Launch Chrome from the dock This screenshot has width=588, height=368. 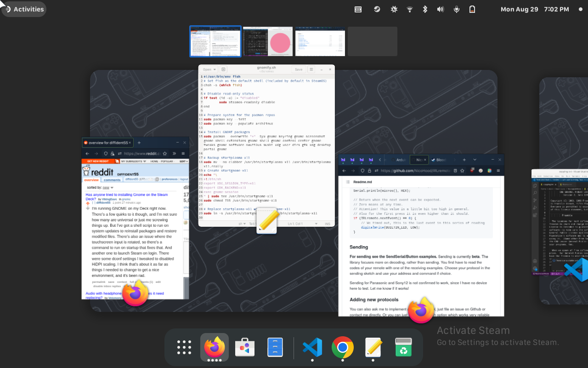click(x=343, y=347)
